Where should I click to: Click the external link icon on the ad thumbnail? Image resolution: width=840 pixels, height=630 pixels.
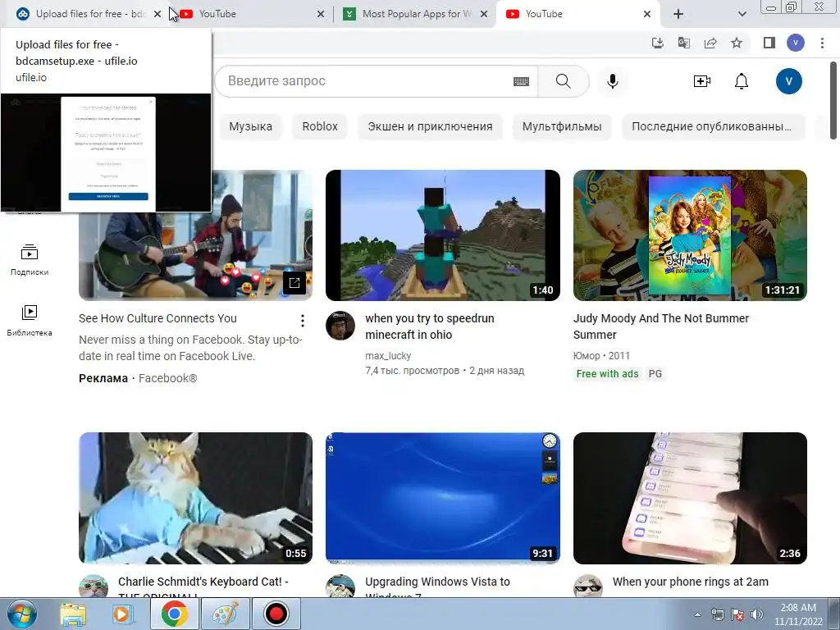[x=294, y=283]
